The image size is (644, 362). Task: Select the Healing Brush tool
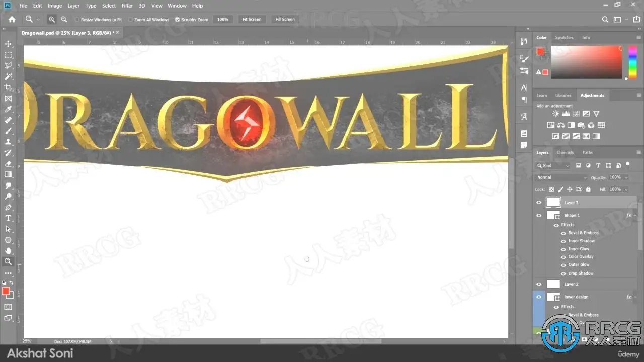tap(8, 120)
